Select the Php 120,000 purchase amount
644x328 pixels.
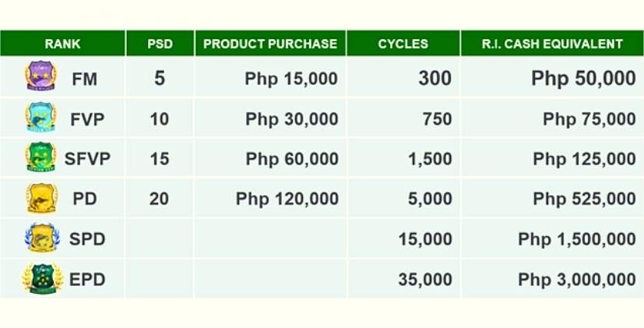[x=287, y=199]
